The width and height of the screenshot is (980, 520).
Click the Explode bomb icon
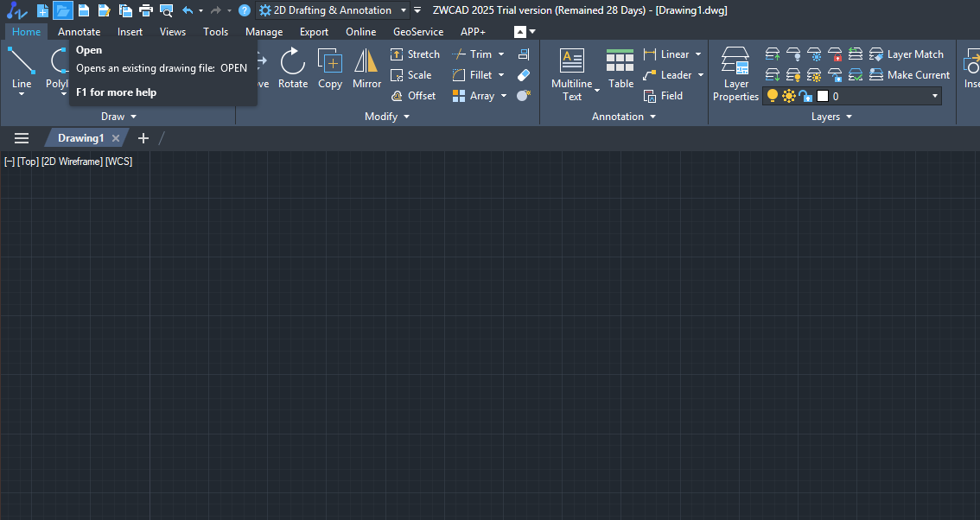point(524,96)
